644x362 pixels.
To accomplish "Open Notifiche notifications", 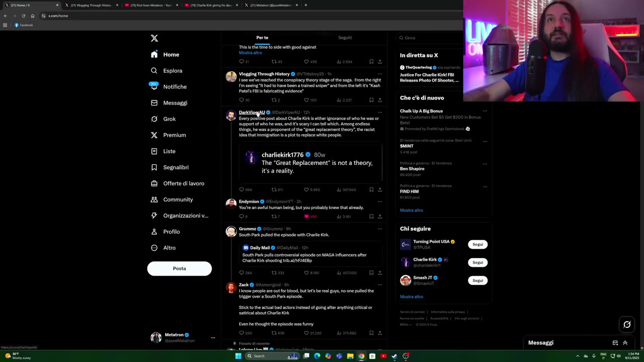I will [x=169, y=86].
